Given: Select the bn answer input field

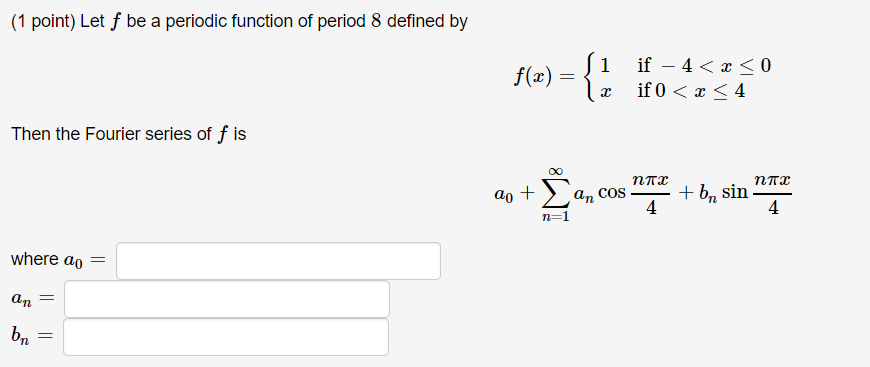Looking at the screenshot, I should tap(226, 337).
